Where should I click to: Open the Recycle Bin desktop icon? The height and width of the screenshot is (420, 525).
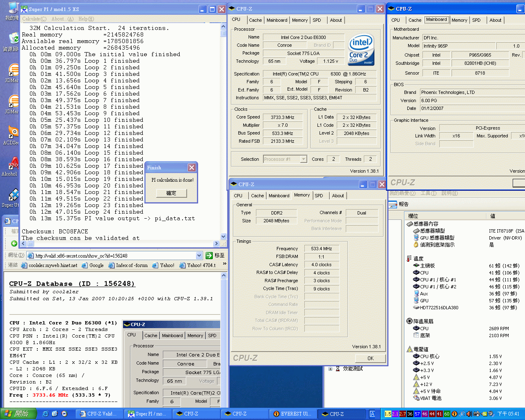[x=12, y=41]
